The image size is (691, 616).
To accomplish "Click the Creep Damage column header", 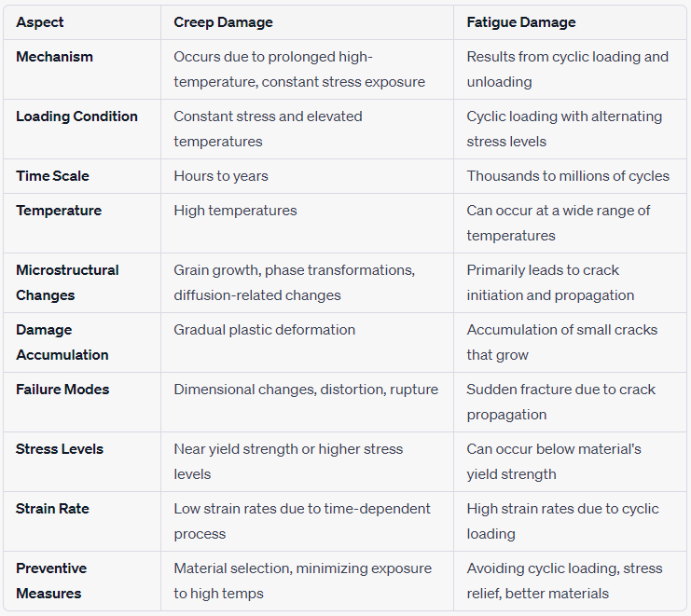I will pyautogui.click(x=223, y=22).
